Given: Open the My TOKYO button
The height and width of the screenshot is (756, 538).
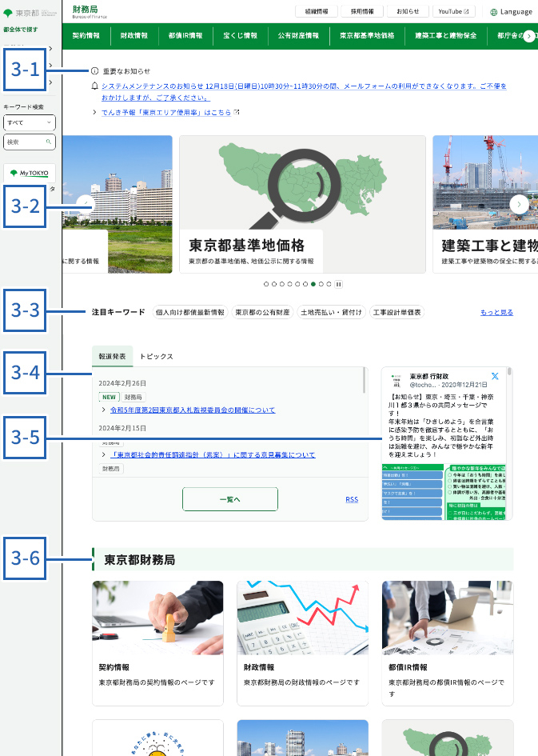Looking at the screenshot, I should (x=30, y=173).
